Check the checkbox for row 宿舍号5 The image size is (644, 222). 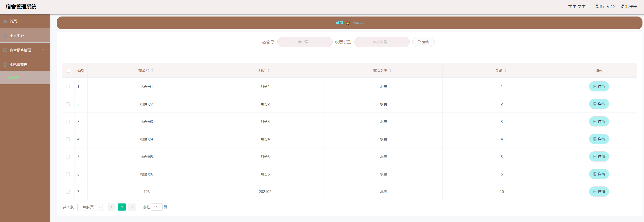68,157
